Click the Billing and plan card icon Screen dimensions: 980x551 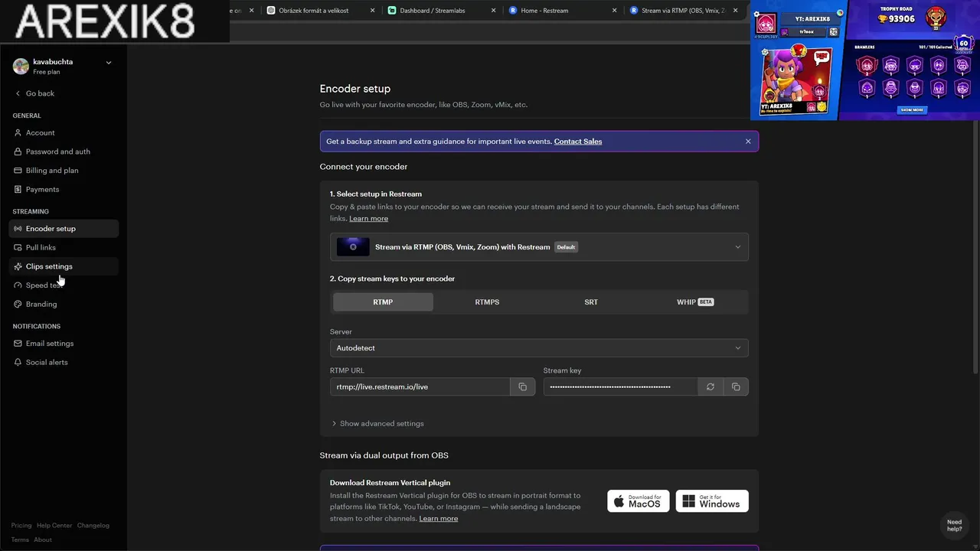(18, 171)
